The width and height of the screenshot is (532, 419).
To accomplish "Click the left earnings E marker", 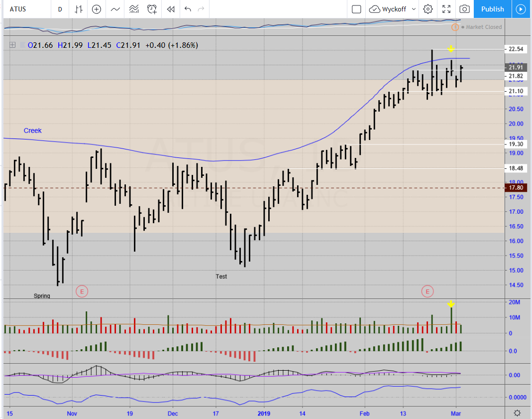I will click(x=81, y=291).
